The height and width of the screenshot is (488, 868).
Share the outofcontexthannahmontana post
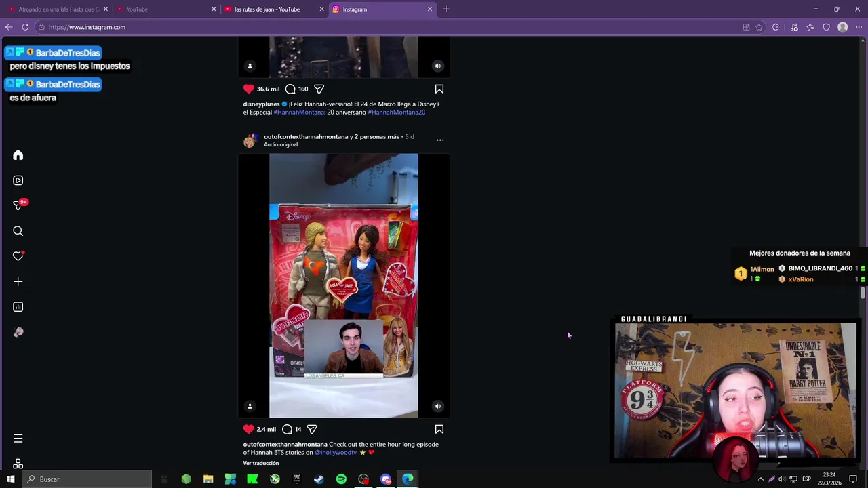pyautogui.click(x=312, y=429)
